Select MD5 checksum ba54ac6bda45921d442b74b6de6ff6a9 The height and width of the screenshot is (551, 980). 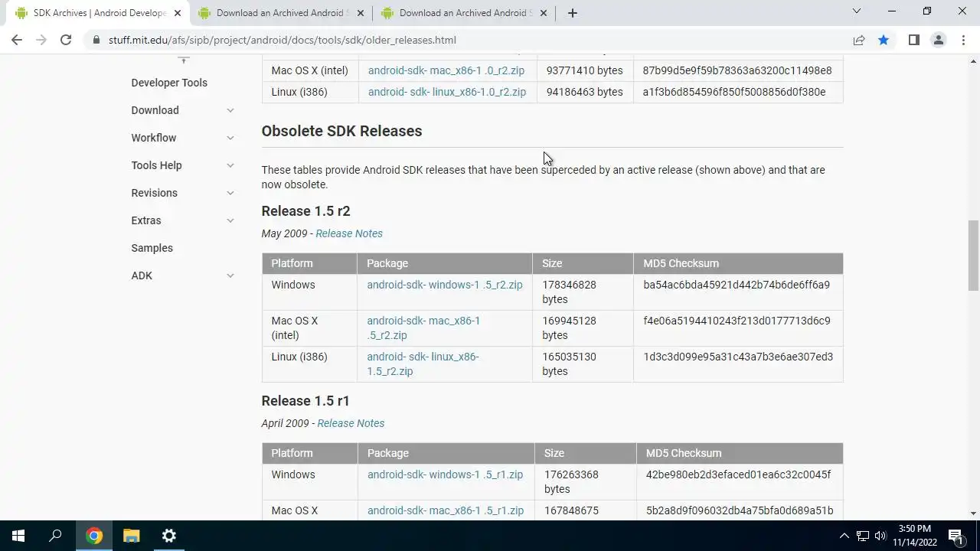[x=737, y=285]
